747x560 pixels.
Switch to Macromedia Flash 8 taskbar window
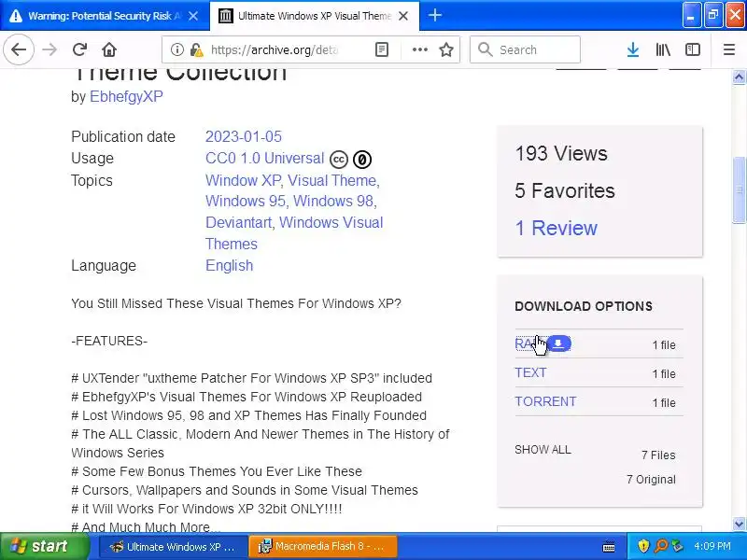[x=322, y=546]
